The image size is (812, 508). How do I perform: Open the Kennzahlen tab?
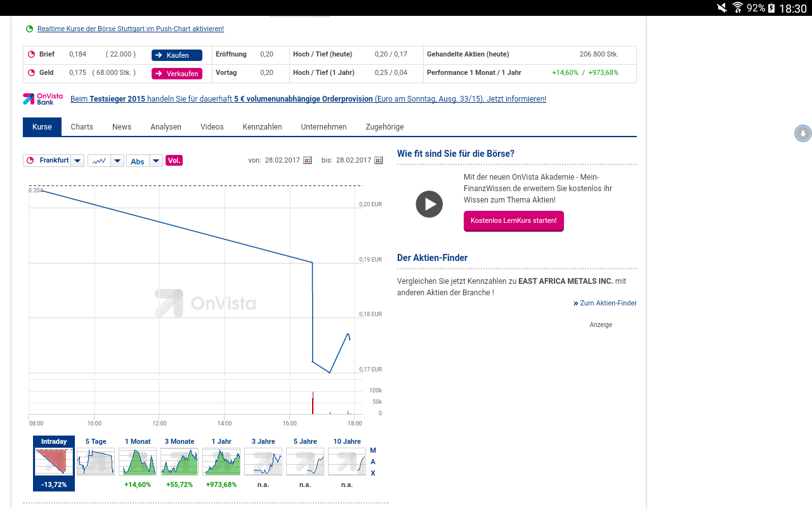click(262, 127)
